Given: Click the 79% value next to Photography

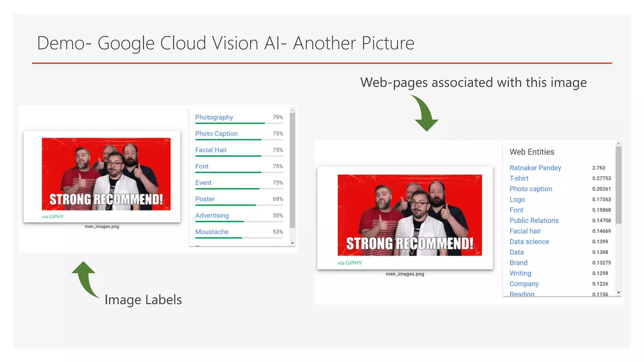Looking at the screenshot, I should coord(278,117).
